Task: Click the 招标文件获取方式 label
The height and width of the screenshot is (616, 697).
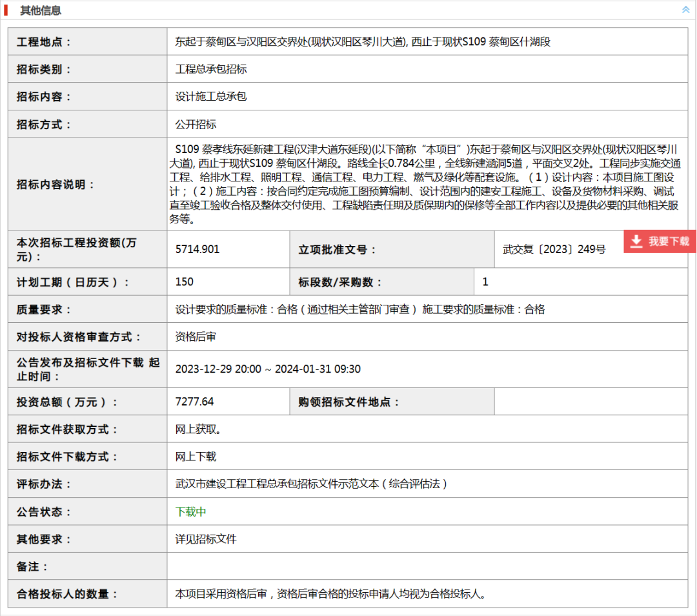Action: click(67, 429)
